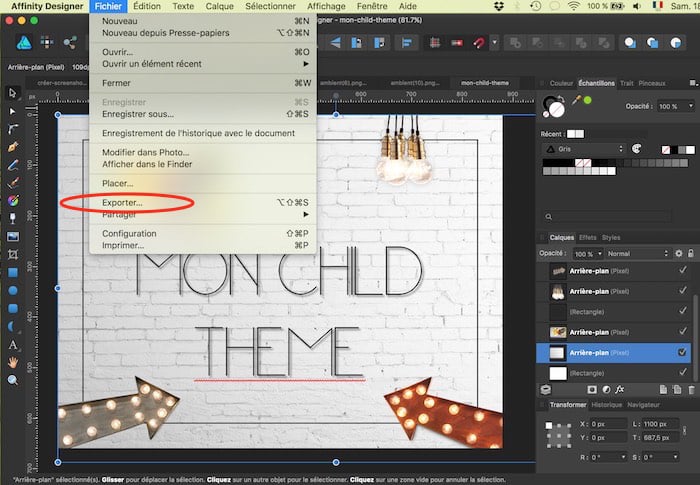Screen dimensions: 700x485
Task: Toggle visibility of light-bulbs thumbnail layer
Action: pos(682,291)
